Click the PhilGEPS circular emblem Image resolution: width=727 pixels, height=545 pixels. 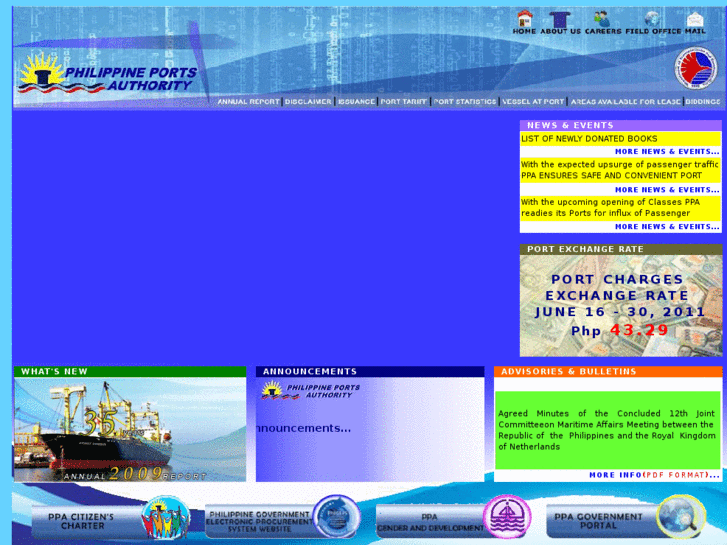tap(337, 516)
